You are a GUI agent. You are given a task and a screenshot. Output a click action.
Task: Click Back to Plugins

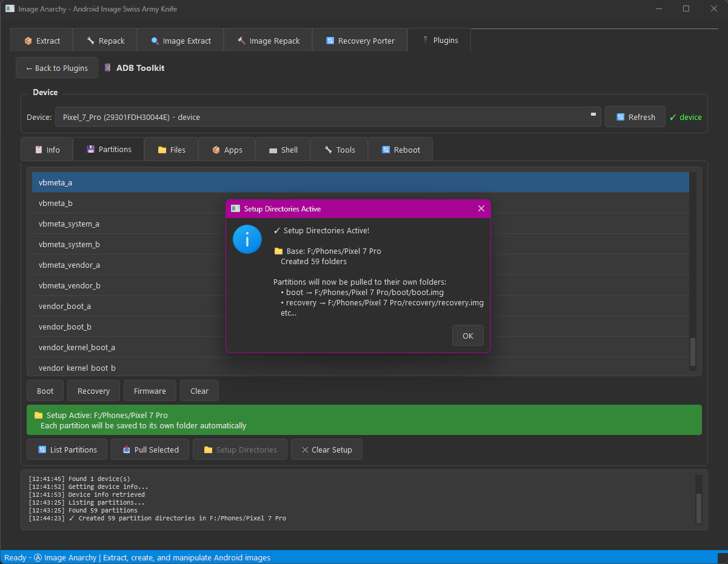[x=56, y=67]
